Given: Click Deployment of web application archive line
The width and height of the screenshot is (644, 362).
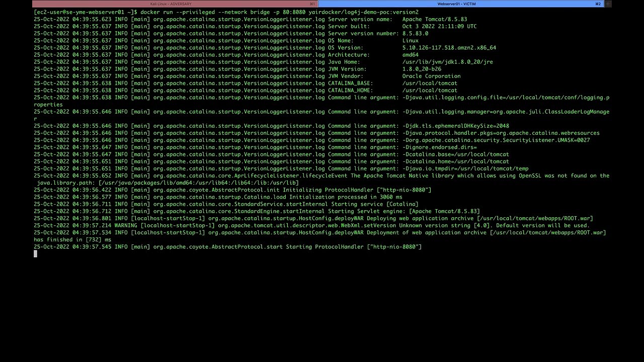Looking at the screenshot, I should click(x=320, y=232).
